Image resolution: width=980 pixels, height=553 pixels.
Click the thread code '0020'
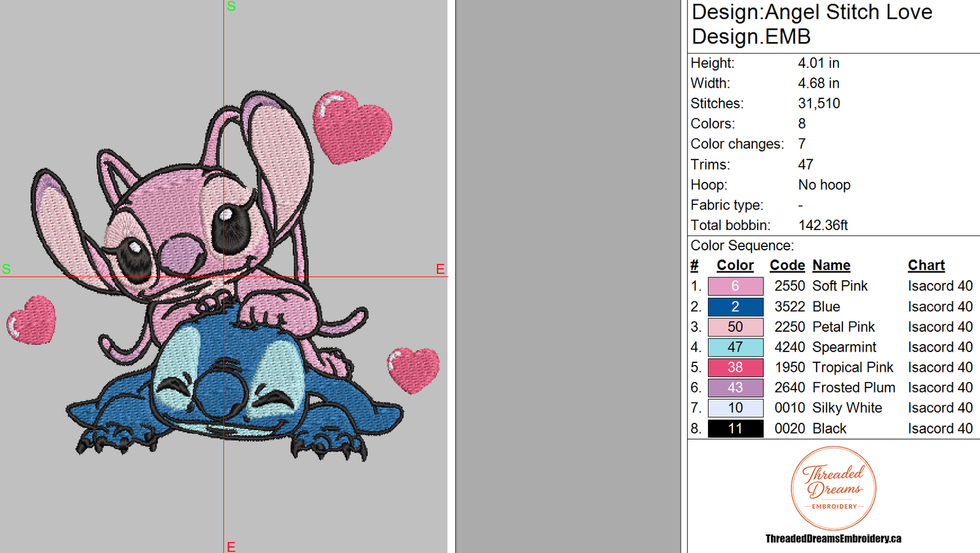coord(790,429)
